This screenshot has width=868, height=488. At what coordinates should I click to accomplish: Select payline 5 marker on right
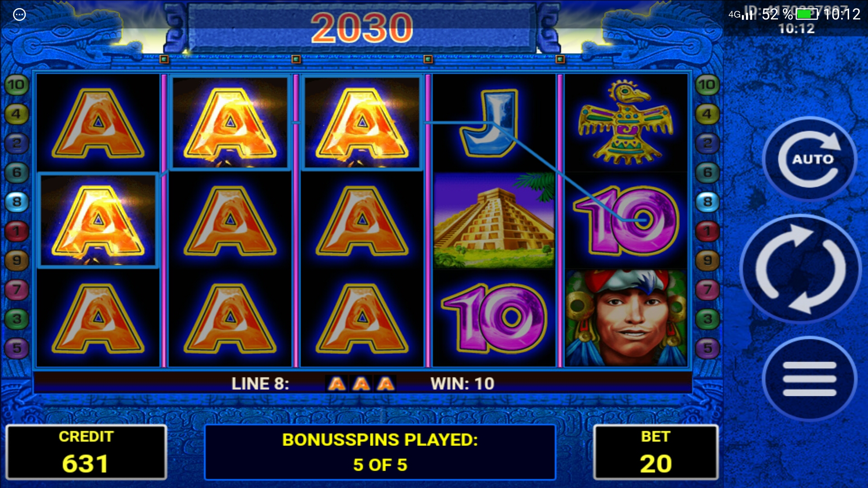click(708, 348)
